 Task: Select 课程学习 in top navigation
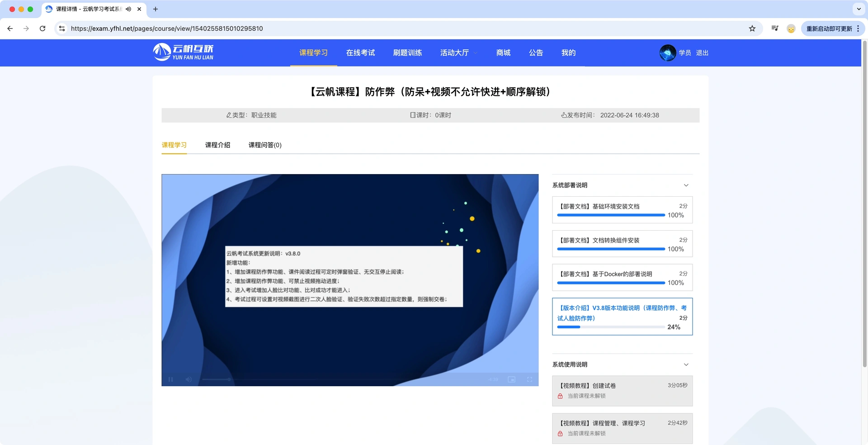tap(313, 53)
